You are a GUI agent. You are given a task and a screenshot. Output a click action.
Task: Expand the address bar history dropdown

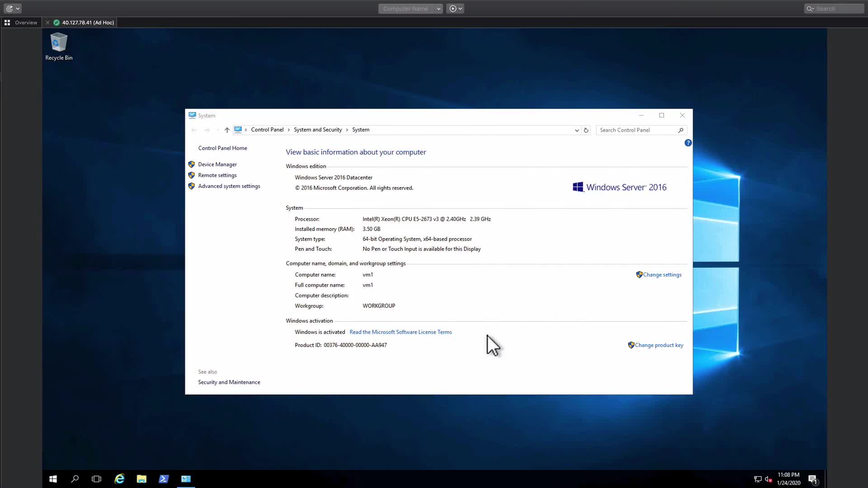pos(577,130)
